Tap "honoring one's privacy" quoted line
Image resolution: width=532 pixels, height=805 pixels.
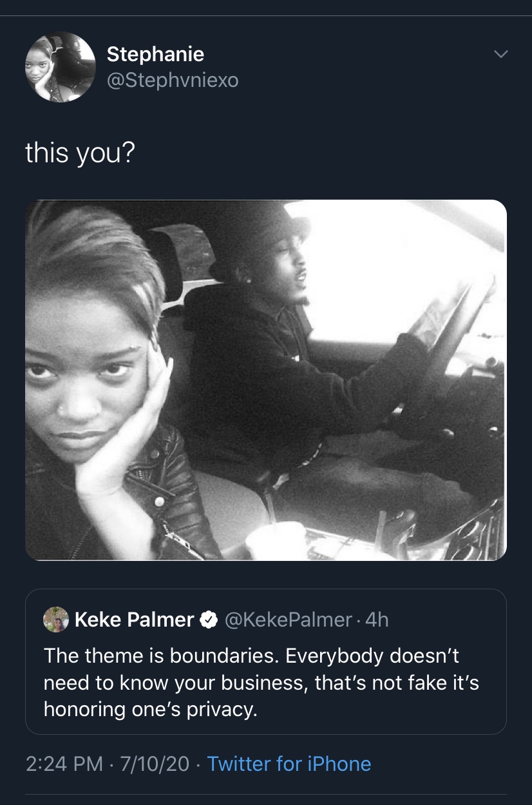150,709
